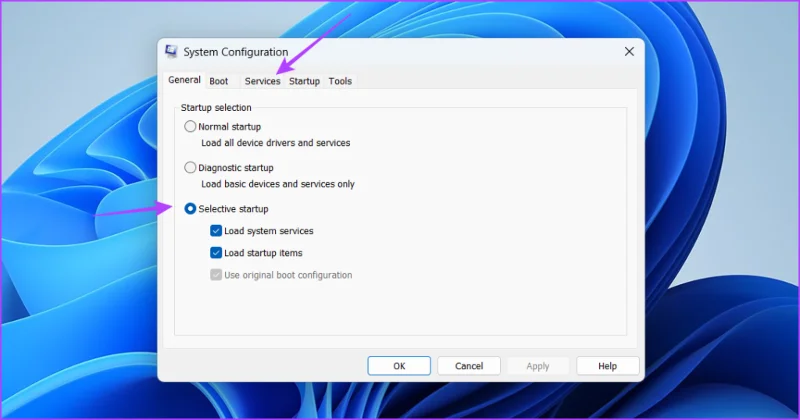Select the Selective startup radio button
800x420 pixels.
[190, 209]
